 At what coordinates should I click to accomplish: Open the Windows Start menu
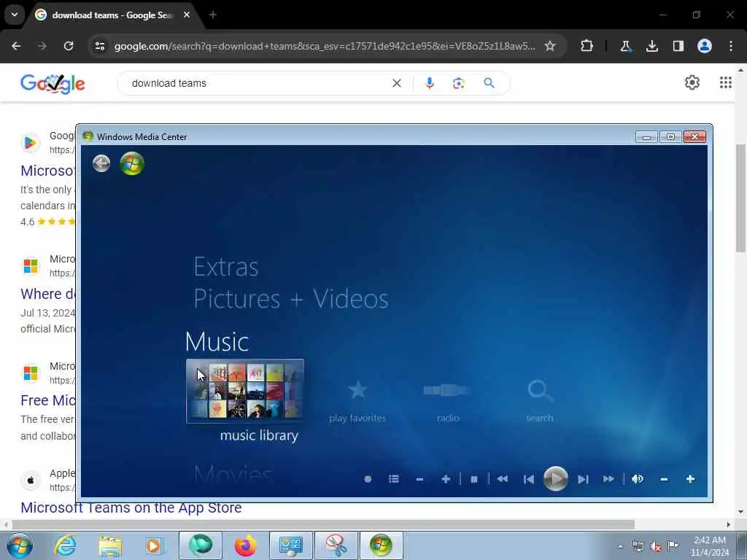(x=20, y=545)
